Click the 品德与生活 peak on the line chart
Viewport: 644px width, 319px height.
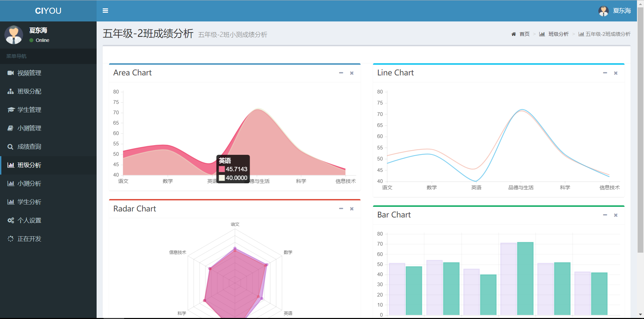pos(522,110)
